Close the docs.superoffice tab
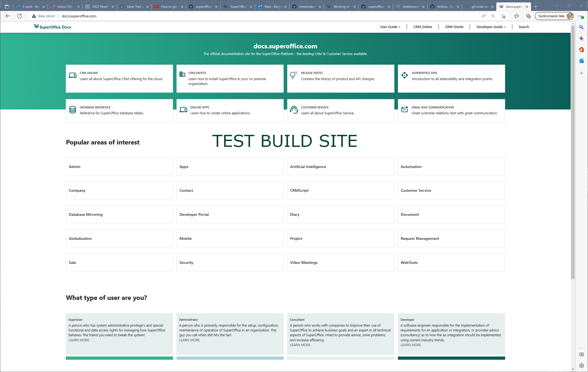588x372 pixels. pyautogui.click(x=527, y=7)
